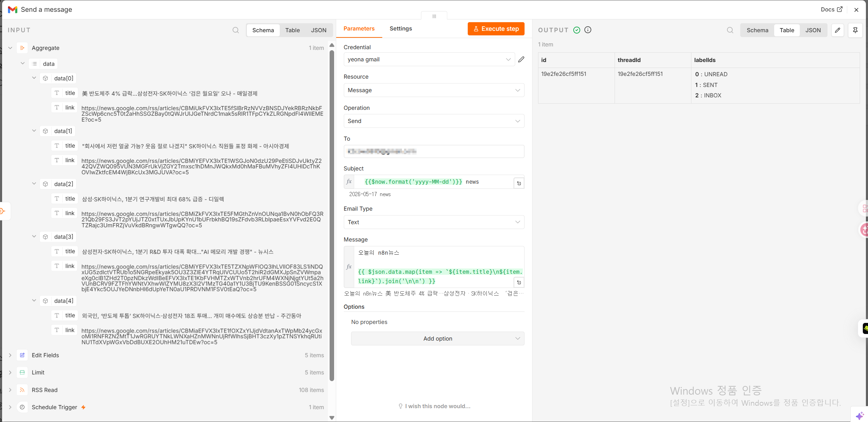Click the input panel vertical scrollbar
Screen dimensions: 868x422
point(332,215)
